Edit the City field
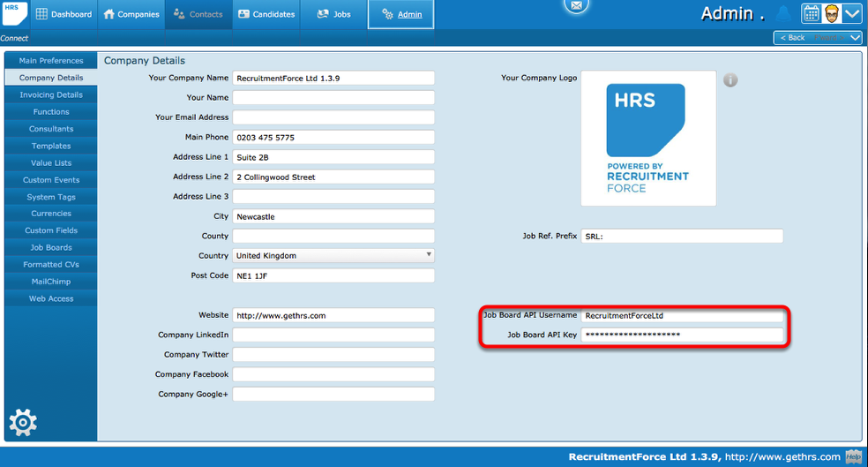The image size is (868, 467). pos(333,216)
